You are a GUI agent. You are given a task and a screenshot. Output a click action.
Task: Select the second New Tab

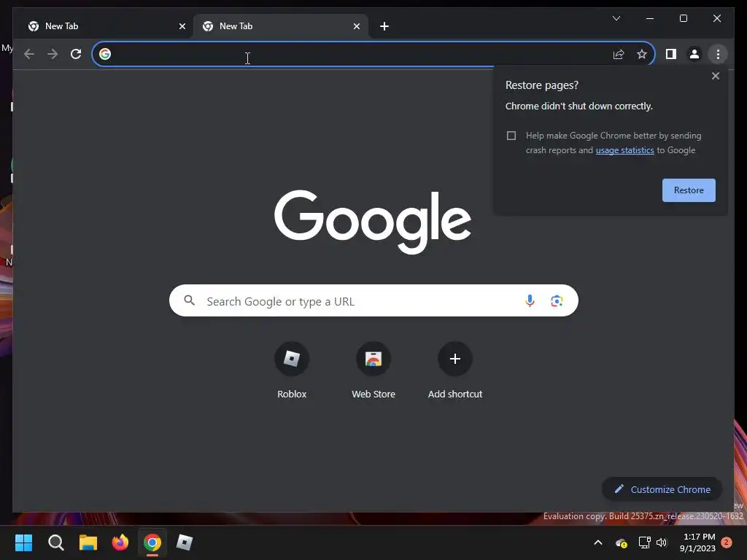(280, 26)
